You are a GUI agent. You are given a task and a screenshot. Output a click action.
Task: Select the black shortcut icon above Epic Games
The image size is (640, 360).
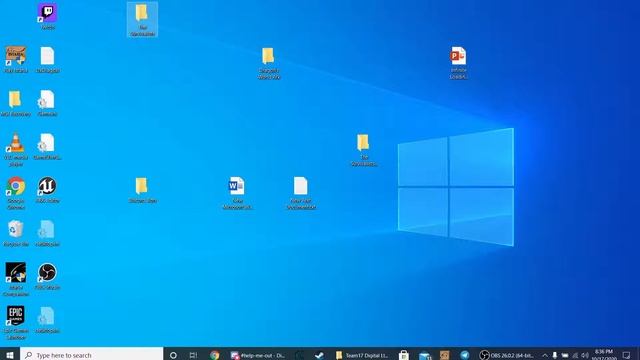pyautogui.click(x=16, y=279)
